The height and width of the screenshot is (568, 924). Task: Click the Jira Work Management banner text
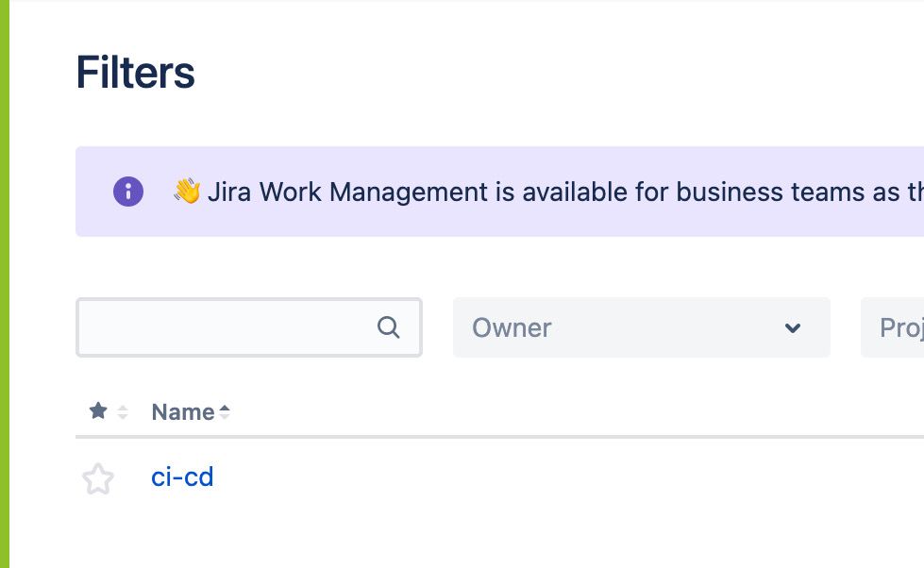point(565,192)
